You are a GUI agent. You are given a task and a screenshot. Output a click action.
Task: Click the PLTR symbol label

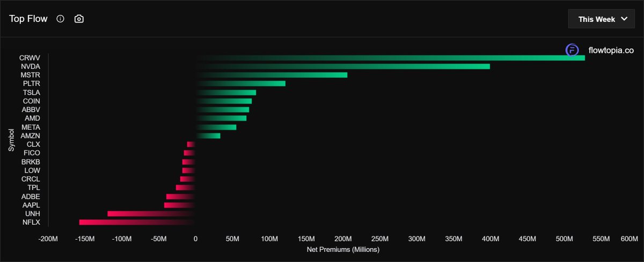tap(31, 84)
